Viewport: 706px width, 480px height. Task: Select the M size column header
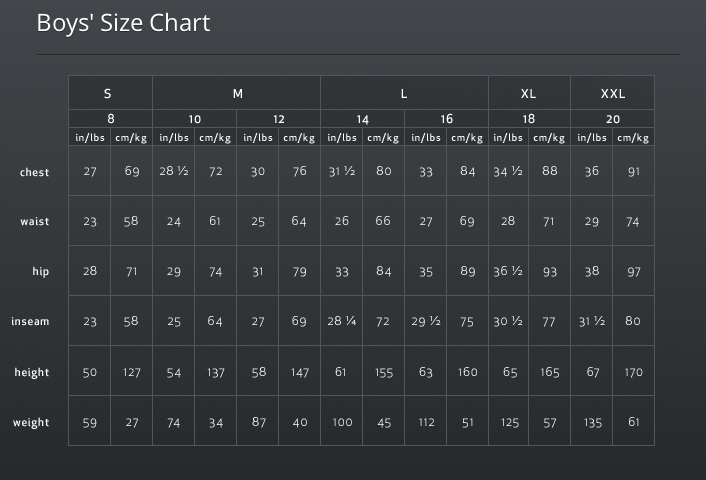coord(238,94)
